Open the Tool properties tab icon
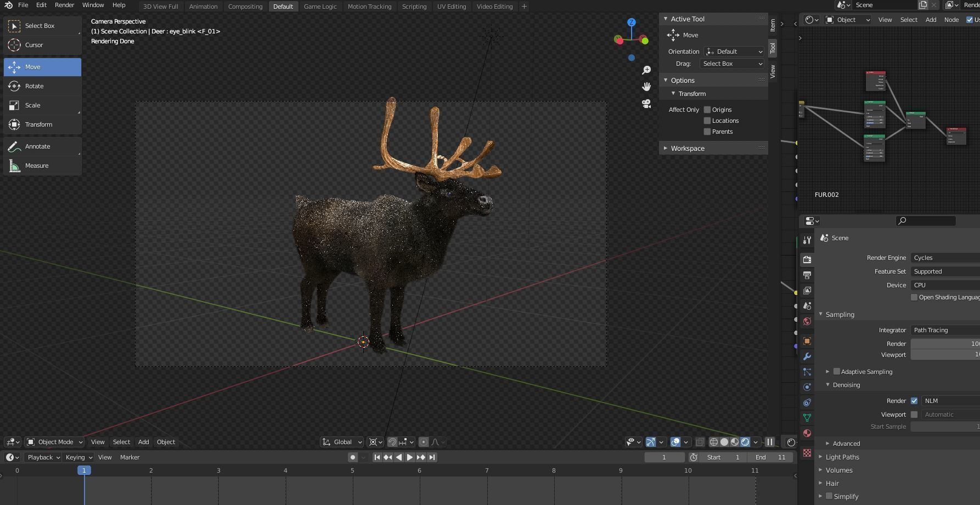The width and height of the screenshot is (980, 505). [807, 240]
